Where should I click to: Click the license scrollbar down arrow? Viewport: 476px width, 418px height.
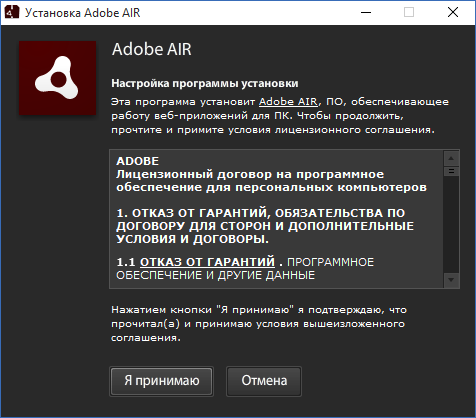point(451,280)
